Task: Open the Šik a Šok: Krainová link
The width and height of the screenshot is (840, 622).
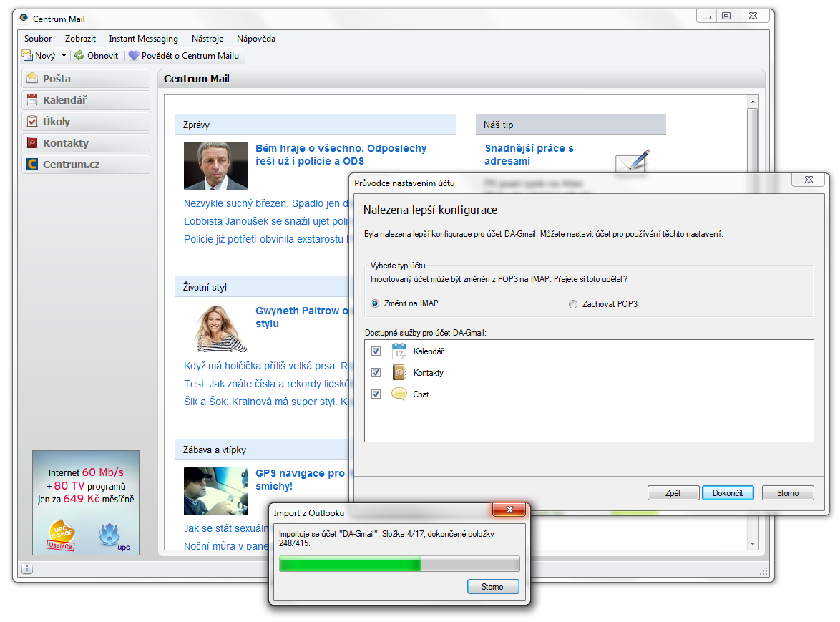Action: (265, 402)
